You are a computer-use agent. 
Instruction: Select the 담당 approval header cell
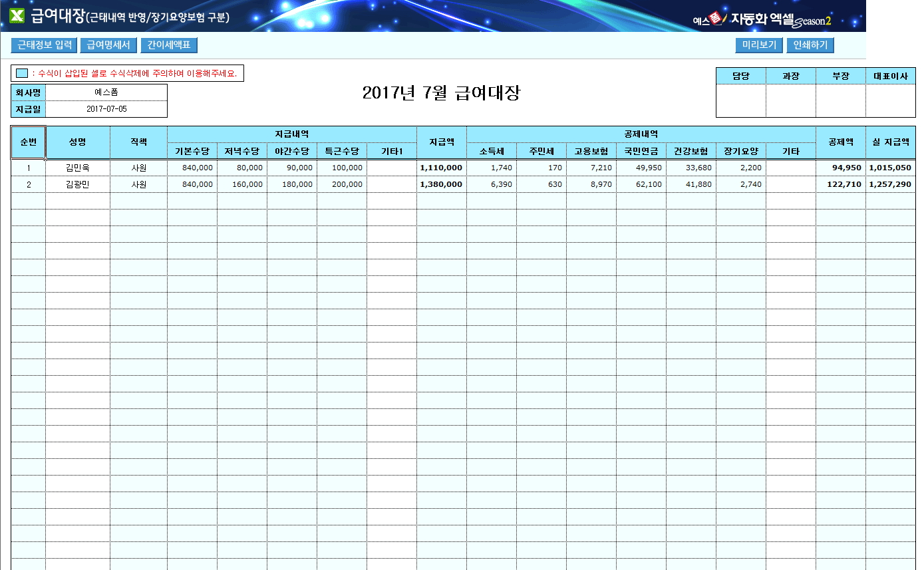(741, 76)
